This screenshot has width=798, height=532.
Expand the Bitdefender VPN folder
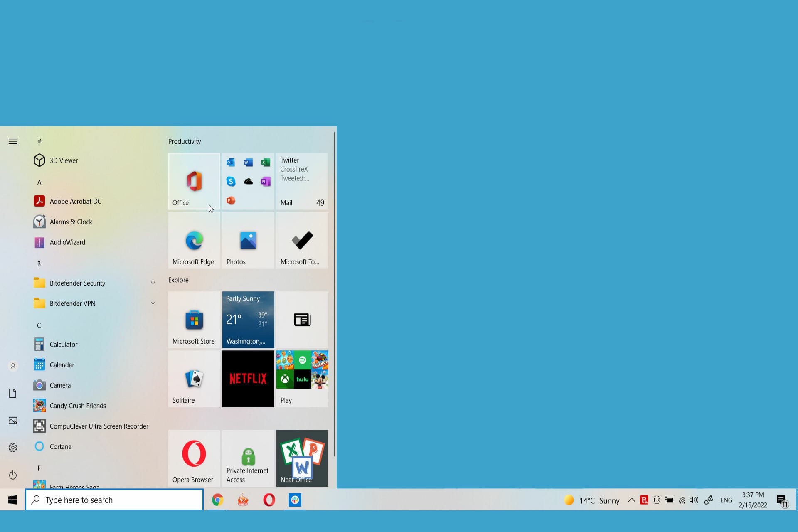pos(95,303)
